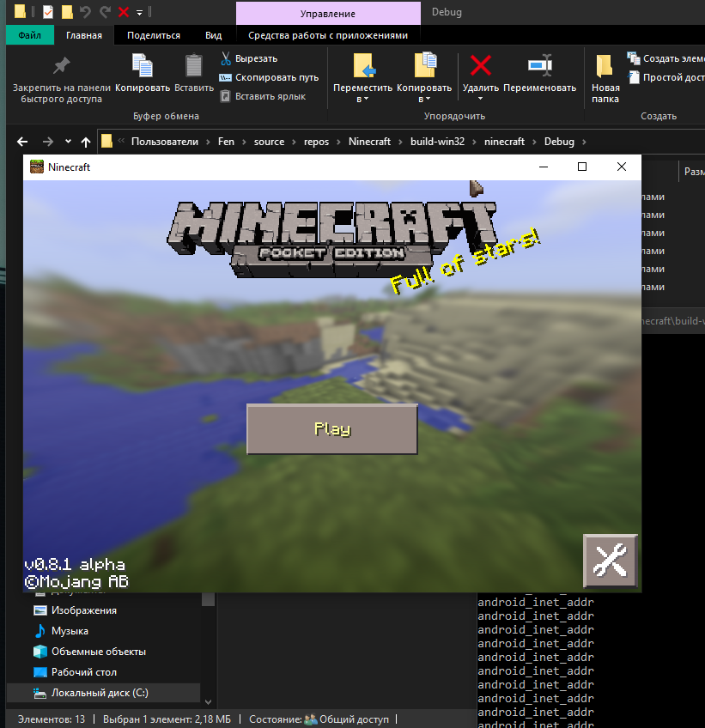
Task: Click build-win32 in the address path
Action: (437, 142)
